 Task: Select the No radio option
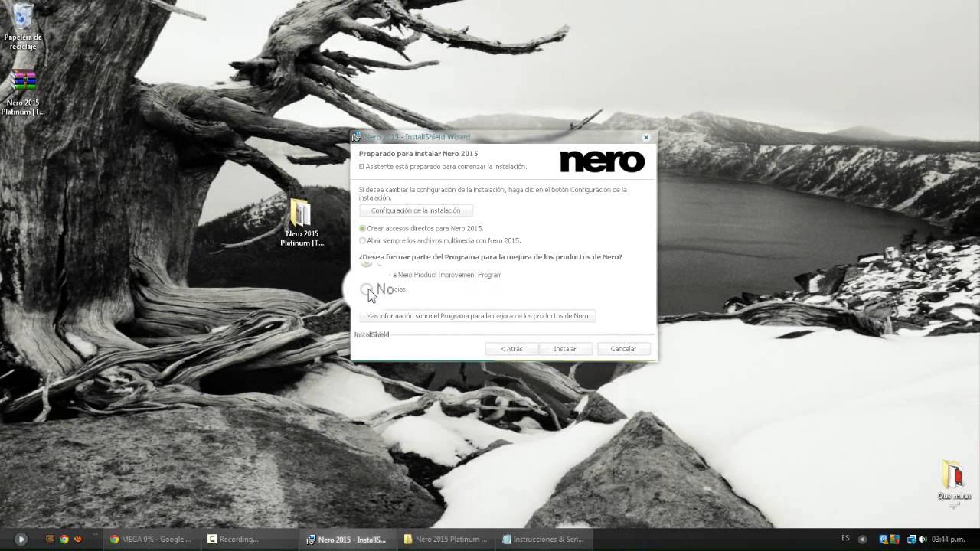pos(366,289)
